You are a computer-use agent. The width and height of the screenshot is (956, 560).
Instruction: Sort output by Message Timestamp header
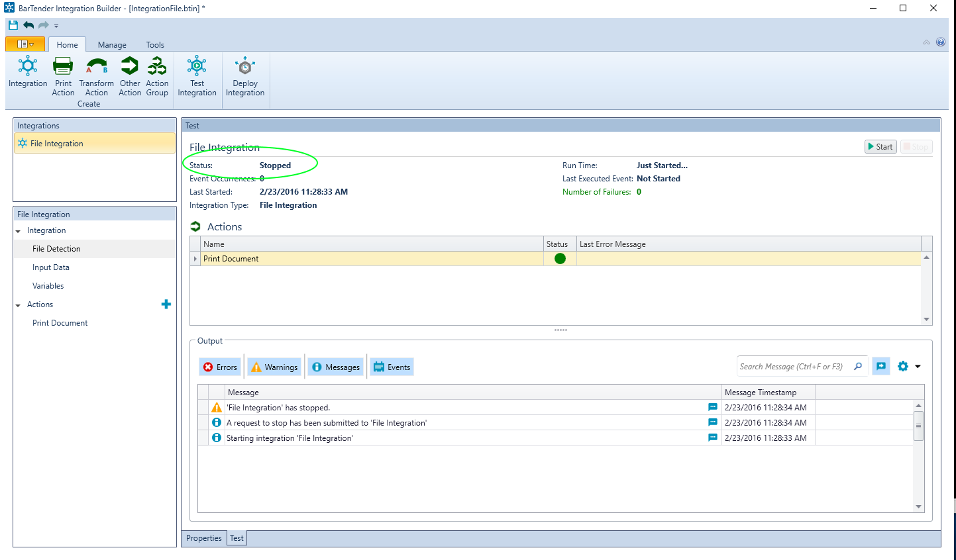coord(768,393)
